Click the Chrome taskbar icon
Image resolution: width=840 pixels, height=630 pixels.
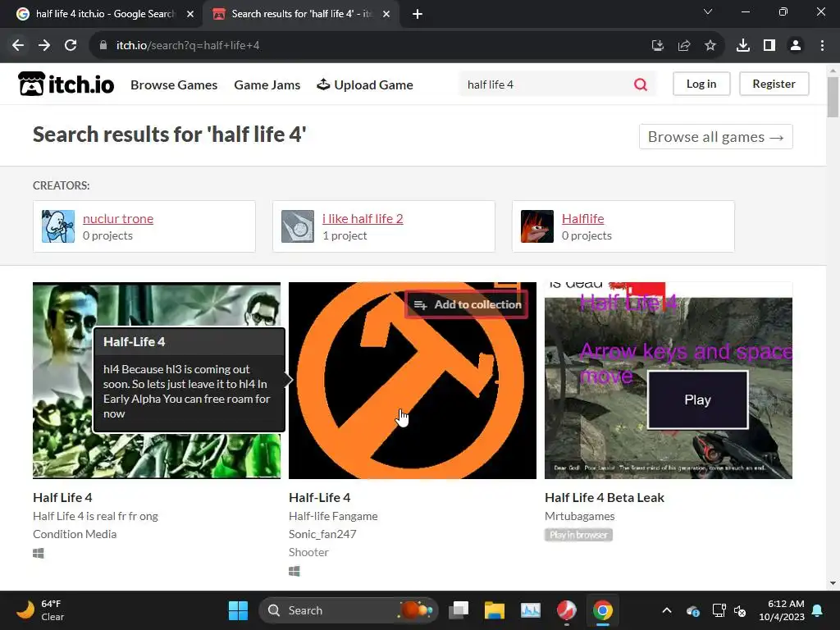[602, 610]
